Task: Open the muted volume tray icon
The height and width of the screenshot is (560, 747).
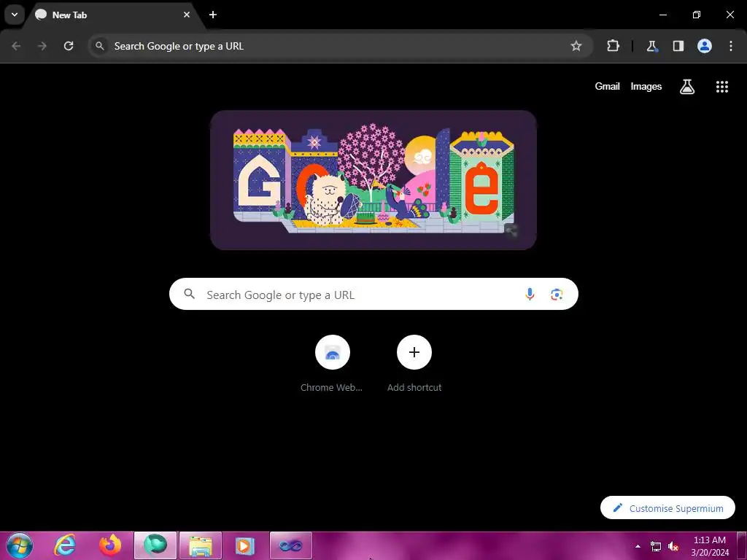Action: click(673, 546)
